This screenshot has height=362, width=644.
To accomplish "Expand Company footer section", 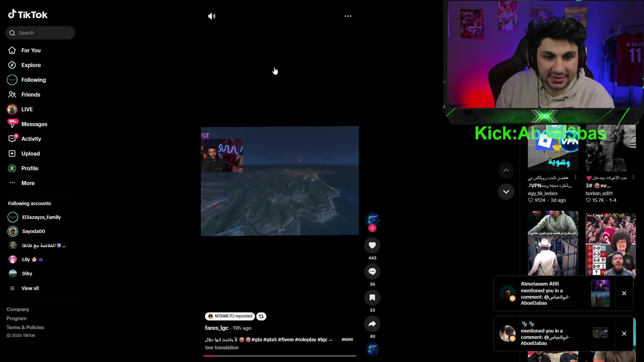I will click(x=18, y=309).
